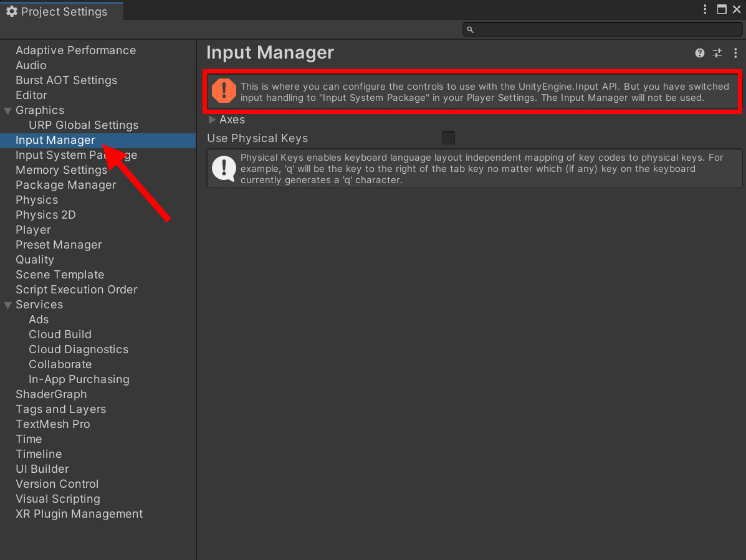Screen dimensions: 746x560
Task: Close the Project Settings window
Action: coord(737,9)
